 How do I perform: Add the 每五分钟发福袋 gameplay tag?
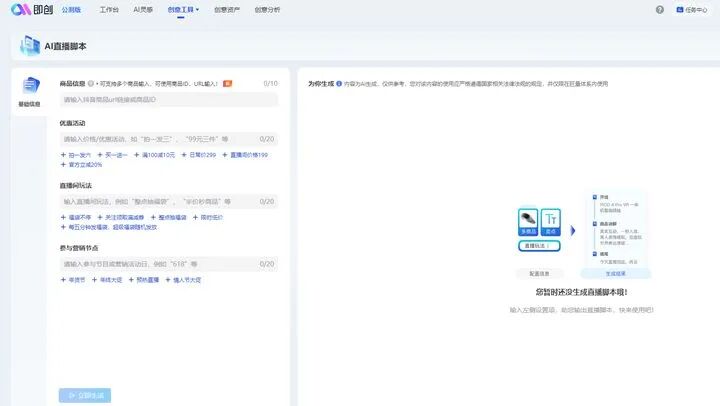click(109, 227)
